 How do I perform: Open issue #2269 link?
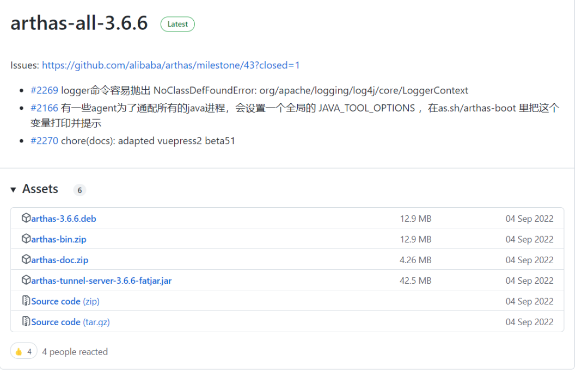coord(44,90)
